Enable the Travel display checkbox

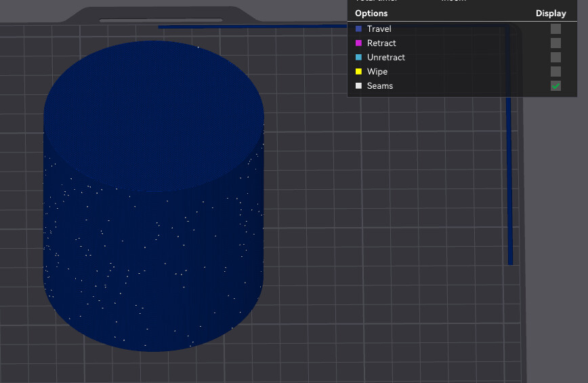[555, 29]
